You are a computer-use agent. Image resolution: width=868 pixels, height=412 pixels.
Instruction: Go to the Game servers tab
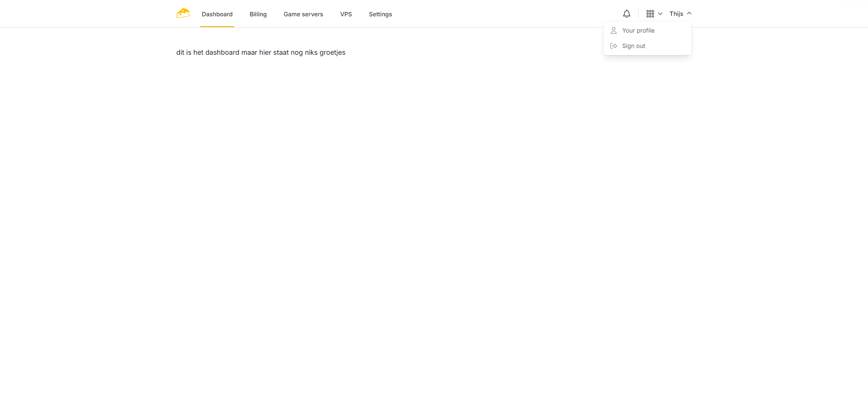click(303, 14)
